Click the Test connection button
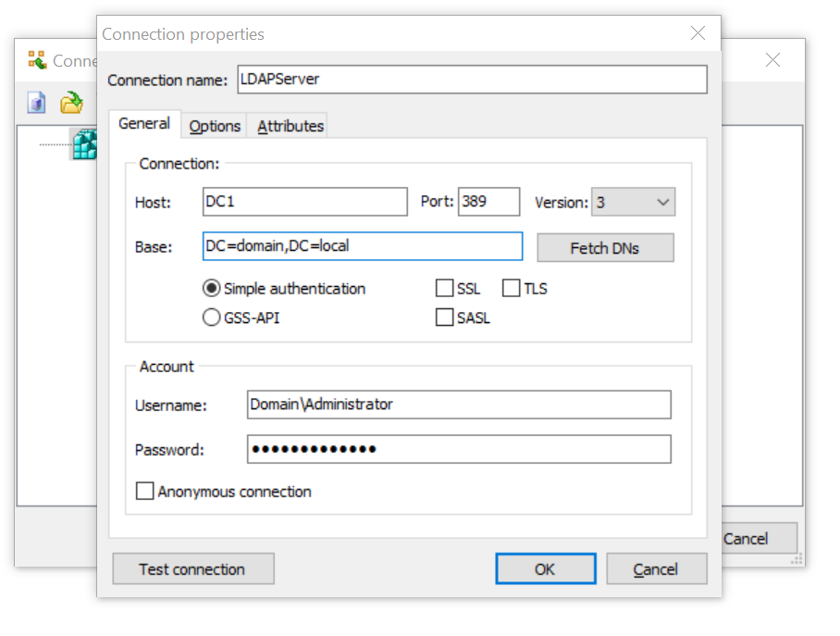Viewport: 840px width, 636px height. (192, 569)
